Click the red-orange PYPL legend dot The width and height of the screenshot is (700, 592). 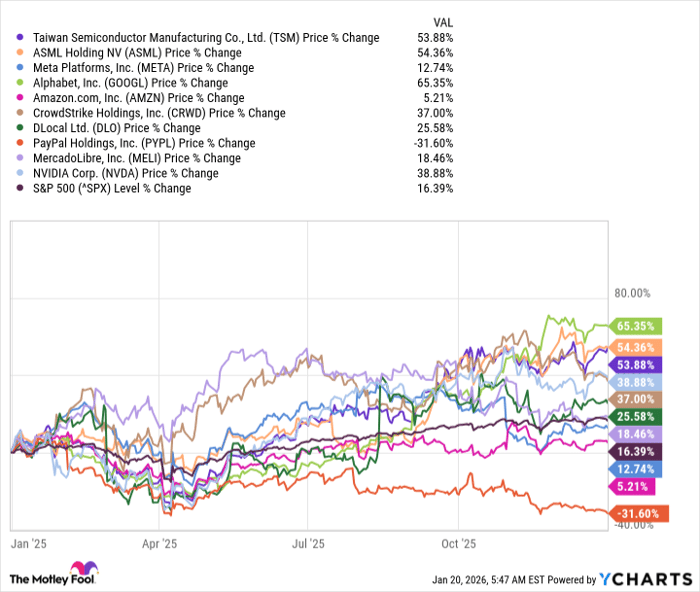(22, 143)
